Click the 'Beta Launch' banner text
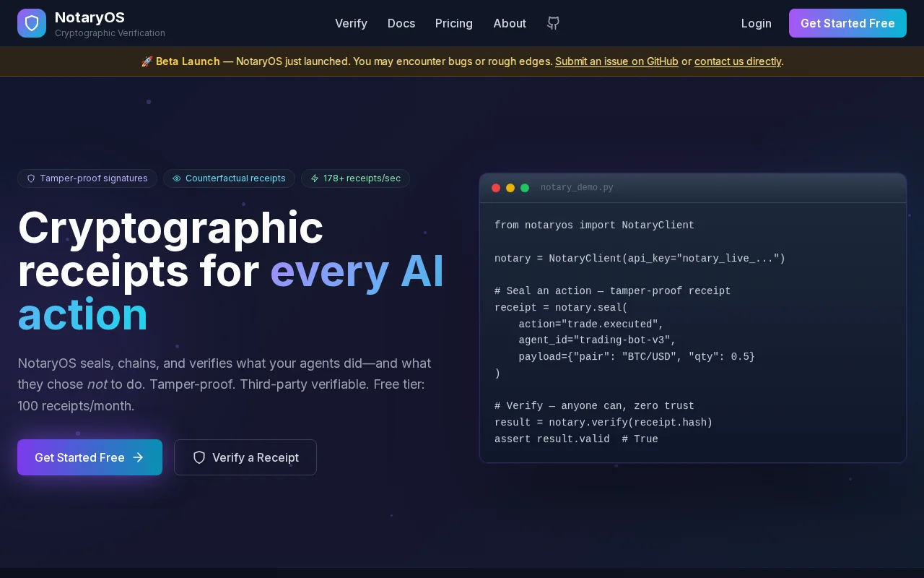Screen dimensions: 924x578 point(188,61)
